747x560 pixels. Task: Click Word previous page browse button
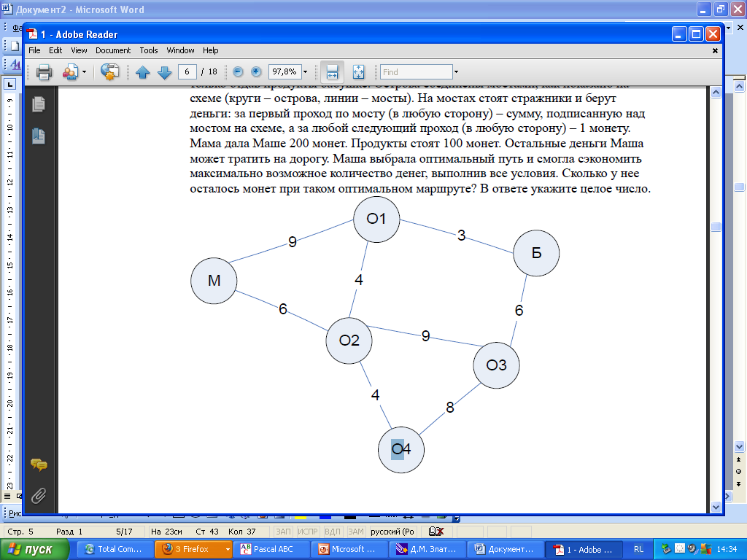click(x=739, y=459)
